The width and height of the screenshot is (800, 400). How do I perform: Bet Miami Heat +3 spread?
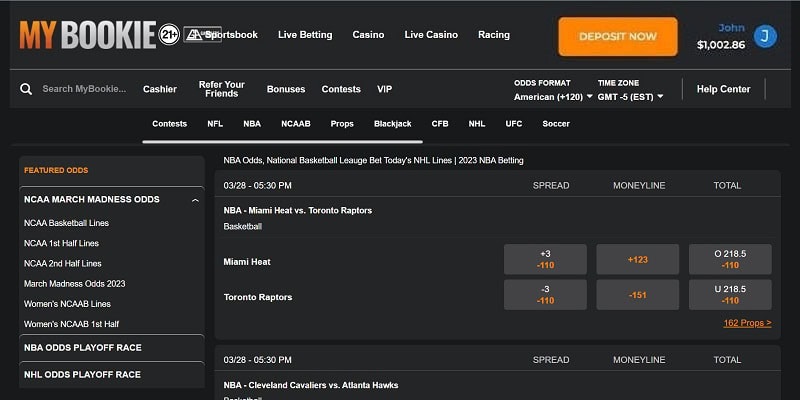(x=545, y=259)
